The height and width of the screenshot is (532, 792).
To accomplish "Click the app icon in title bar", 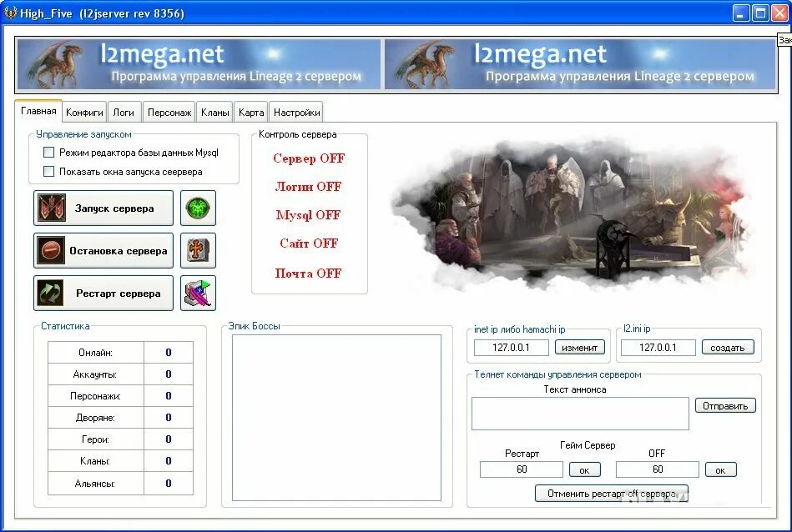I will [x=10, y=13].
